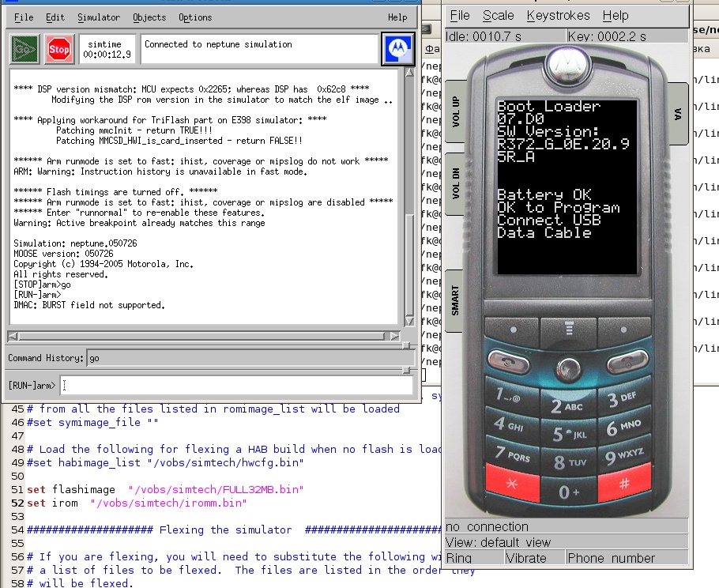Tap the red pound key on phone
The width and height of the screenshot is (719, 588).
pos(624,484)
